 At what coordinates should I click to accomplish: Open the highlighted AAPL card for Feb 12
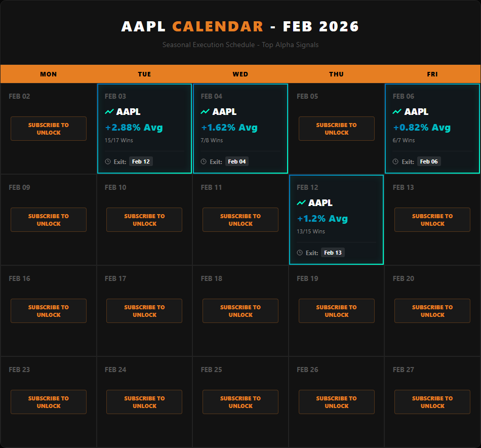[336, 219]
